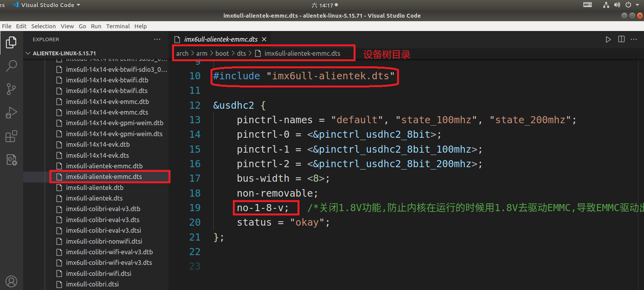Open the Source Control view
Screen dimensions: 644x290
(11, 89)
